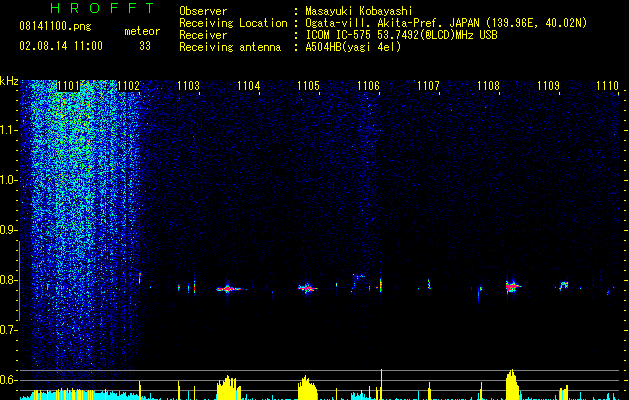Click the meteor label

click(x=142, y=31)
